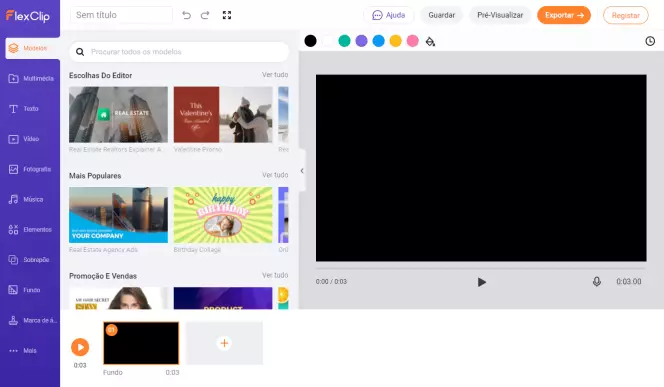Screen dimensions: 664x387
Task: Add a new scene with plus button
Action: click(224, 343)
